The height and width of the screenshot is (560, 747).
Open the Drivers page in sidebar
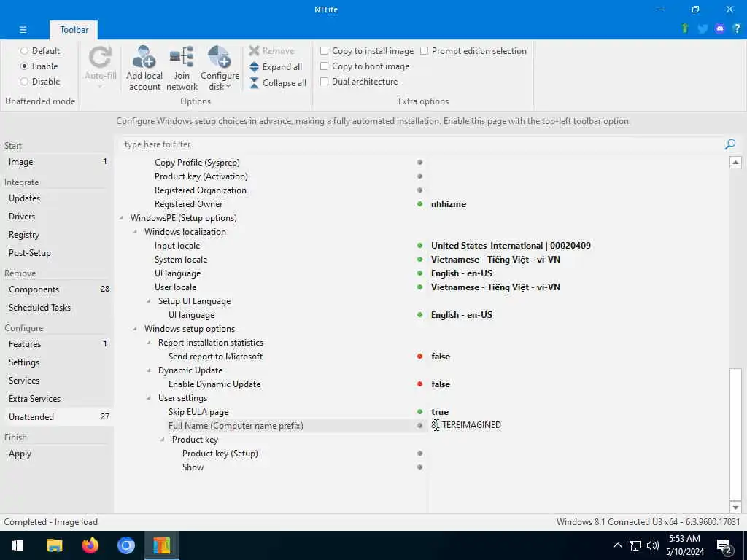[x=57, y=216]
